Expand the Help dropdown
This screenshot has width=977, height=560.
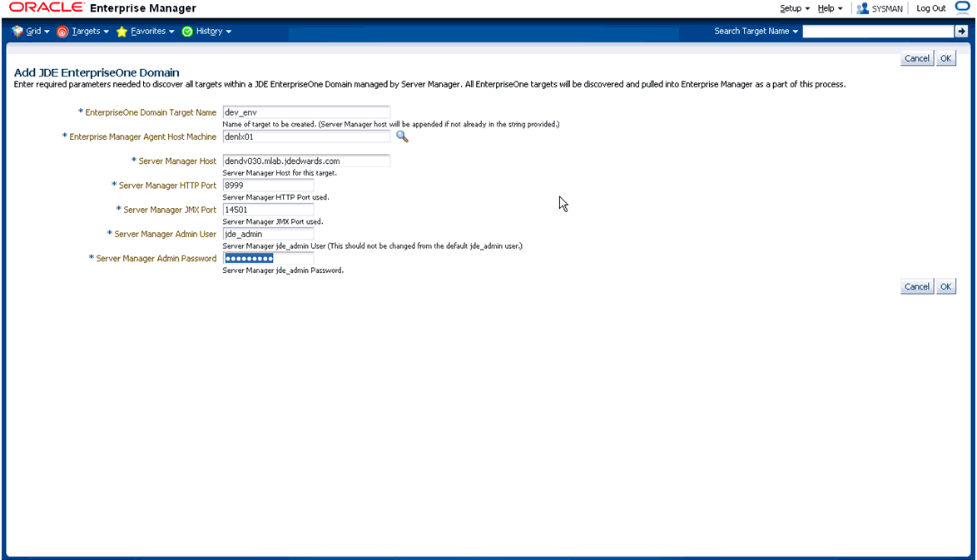coord(830,8)
